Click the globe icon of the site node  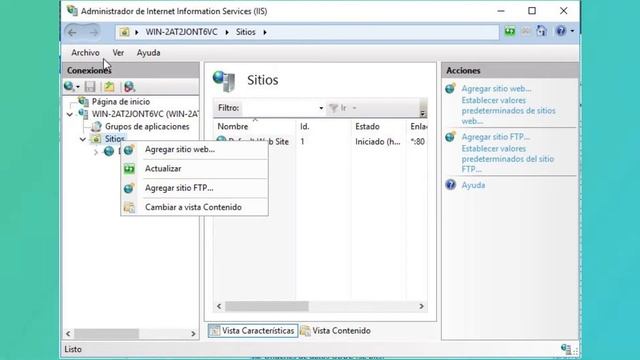click(x=109, y=151)
